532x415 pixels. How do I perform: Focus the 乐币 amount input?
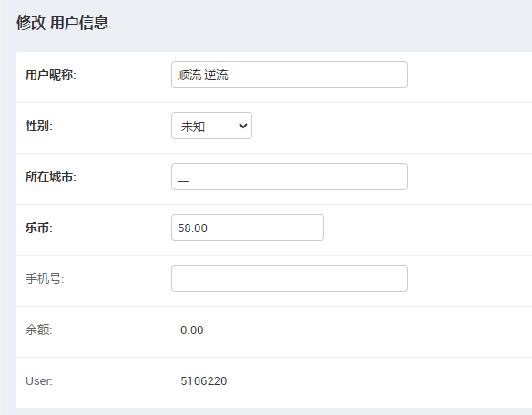click(x=248, y=228)
